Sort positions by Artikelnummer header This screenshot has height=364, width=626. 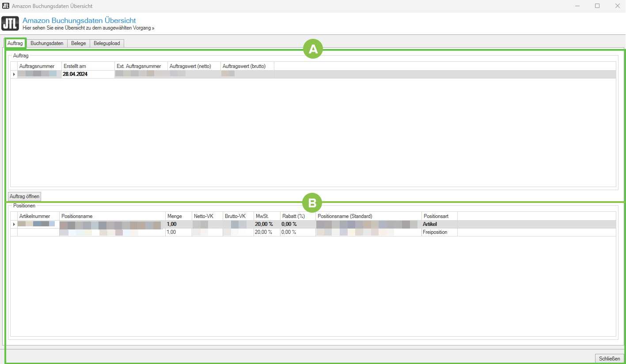[34, 216]
